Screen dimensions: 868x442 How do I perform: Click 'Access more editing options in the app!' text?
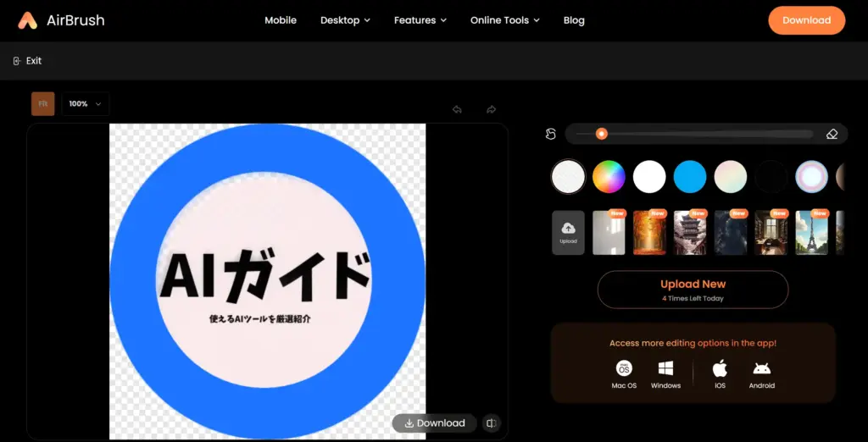pos(693,343)
